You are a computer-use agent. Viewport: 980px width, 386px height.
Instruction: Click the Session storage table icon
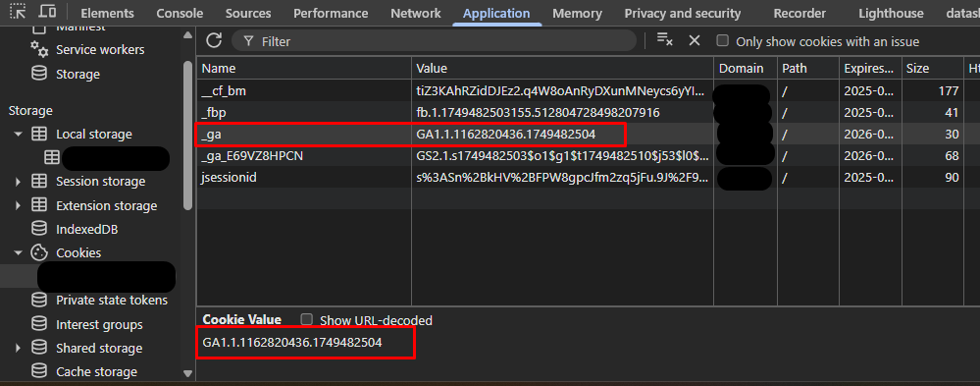coord(39,182)
